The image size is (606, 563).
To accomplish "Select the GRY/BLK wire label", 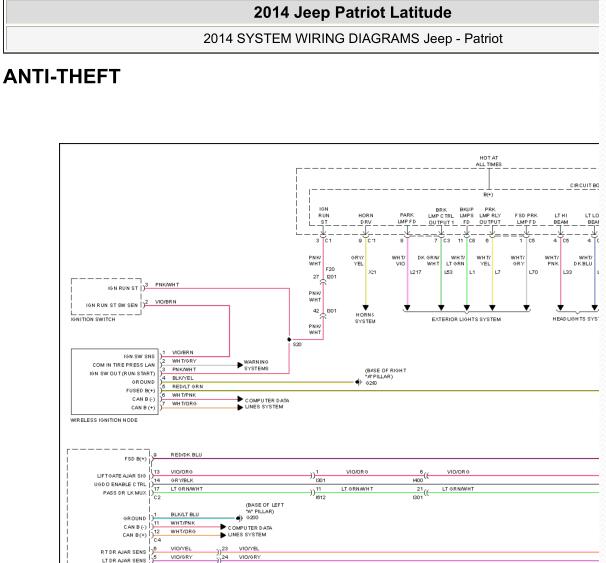I will click(182, 480).
